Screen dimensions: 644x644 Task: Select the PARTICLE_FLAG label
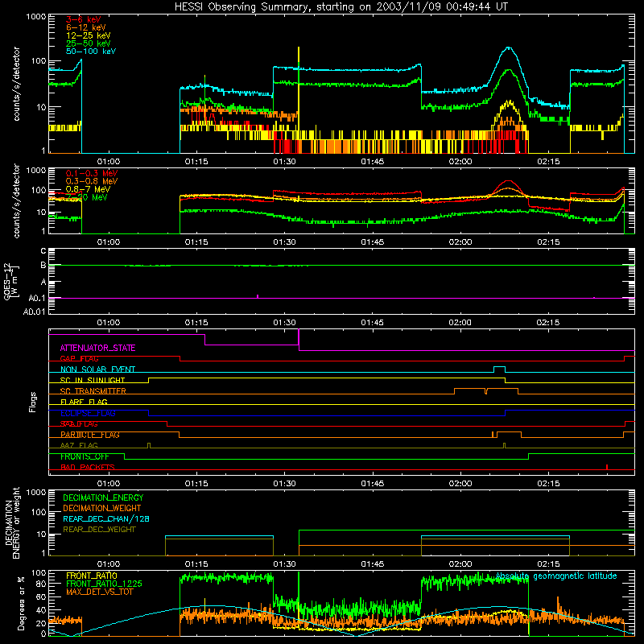point(90,435)
